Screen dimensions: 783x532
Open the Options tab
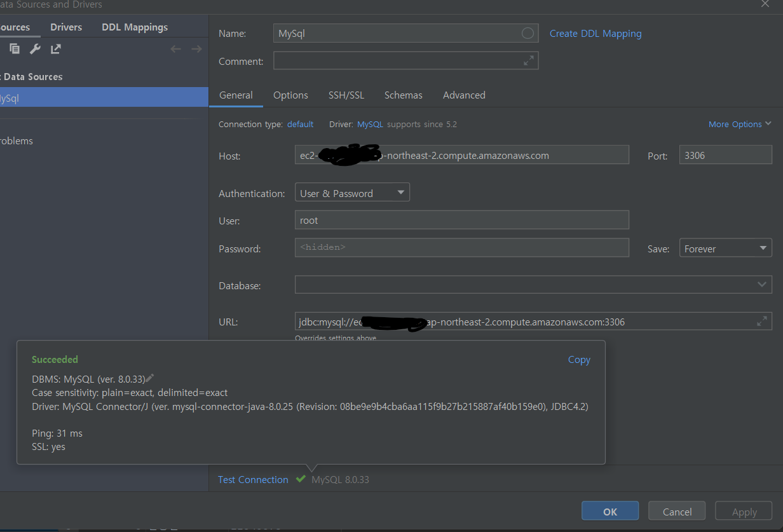(x=290, y=95)
